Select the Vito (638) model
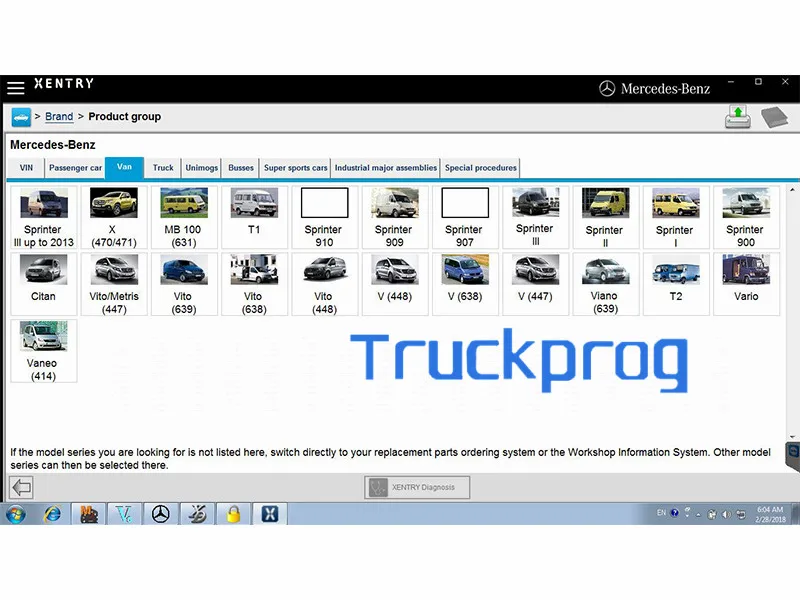This screenshot has height=600, width=800. (254, 284)
